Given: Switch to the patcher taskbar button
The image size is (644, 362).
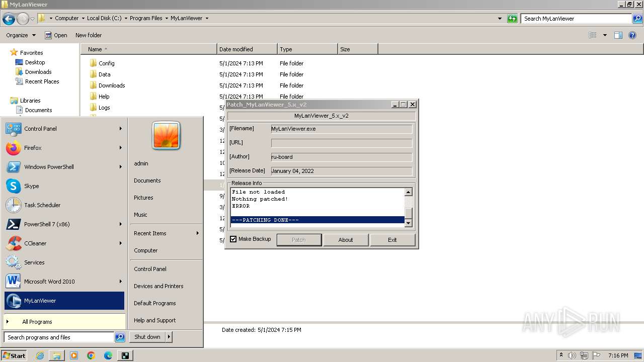Looking at the screenshot, I should point(125,355).
